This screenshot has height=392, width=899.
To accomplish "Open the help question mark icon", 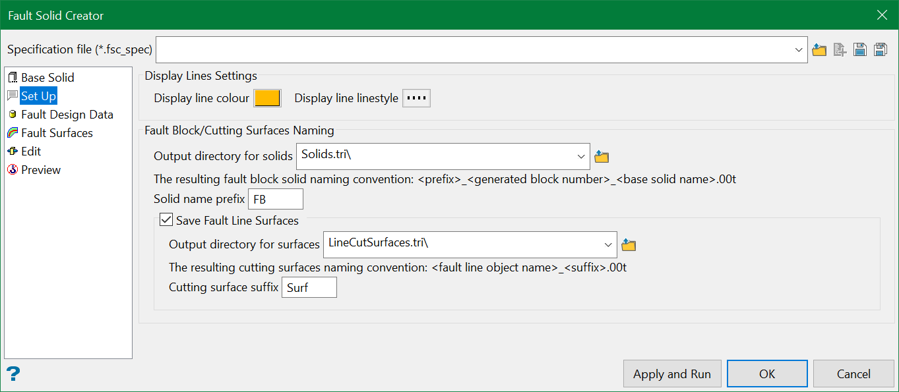I will click(x=13, y=375).
